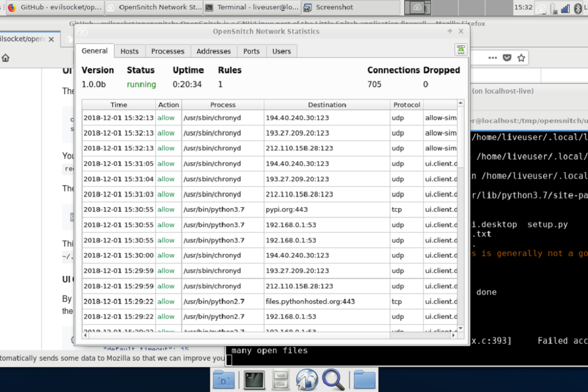Open the page actions three-dot menu
Screen dimensions: 588x392
tap(492, 58)
